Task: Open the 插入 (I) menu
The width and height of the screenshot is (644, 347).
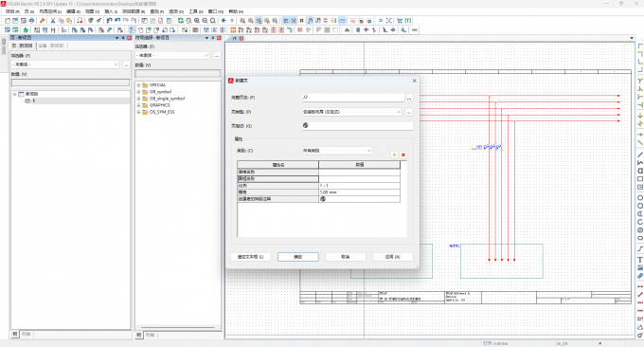Action: tap(111, 11)
